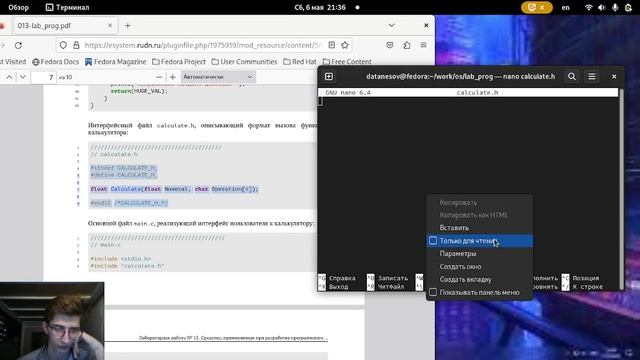The height and width of the screenshot is (360, 640).
Task: Click '#define CALCULATE_H_' line in PDF
Action: click(x=123, y=175)
